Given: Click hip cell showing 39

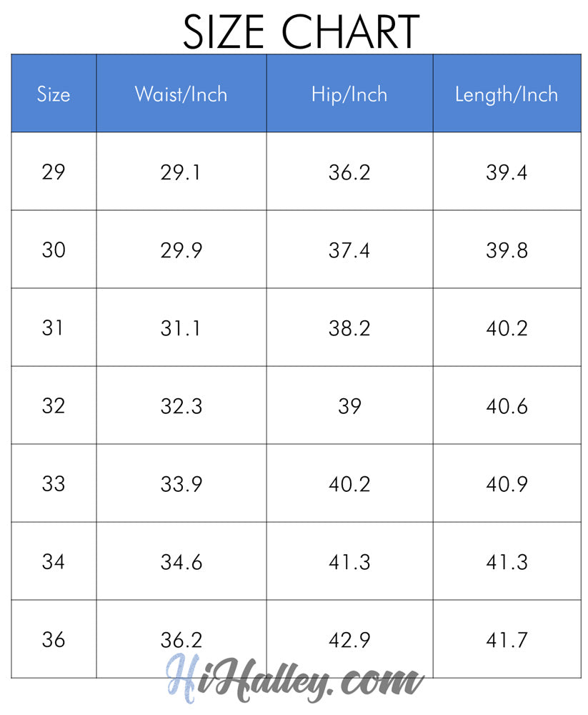Looking at the screenshot, I should 349,406.
